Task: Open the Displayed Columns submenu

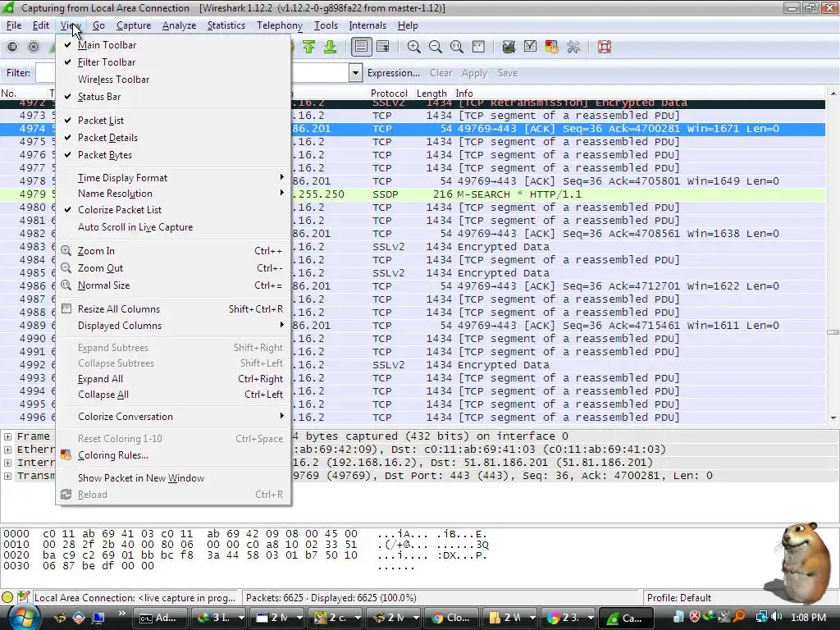Action: pos(173,326)
